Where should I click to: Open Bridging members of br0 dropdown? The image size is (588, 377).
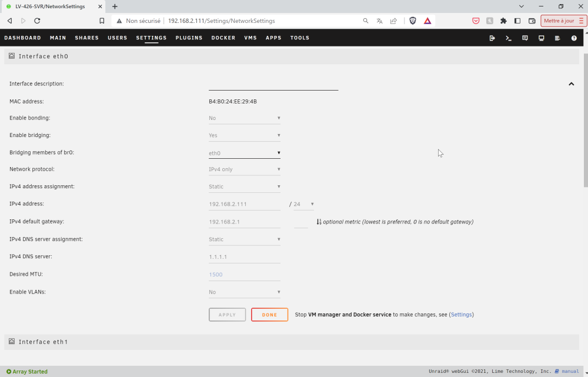(x=245, y=153)
